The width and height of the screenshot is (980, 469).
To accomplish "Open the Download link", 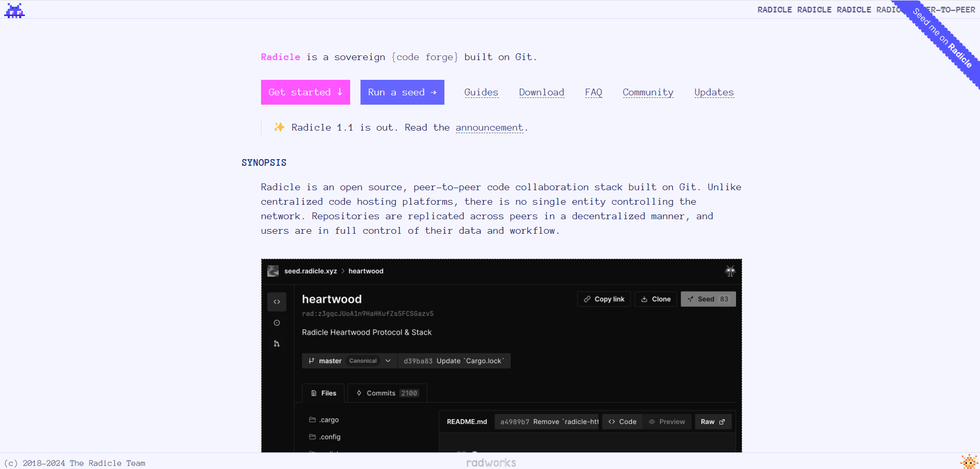I will coord(542,92).
